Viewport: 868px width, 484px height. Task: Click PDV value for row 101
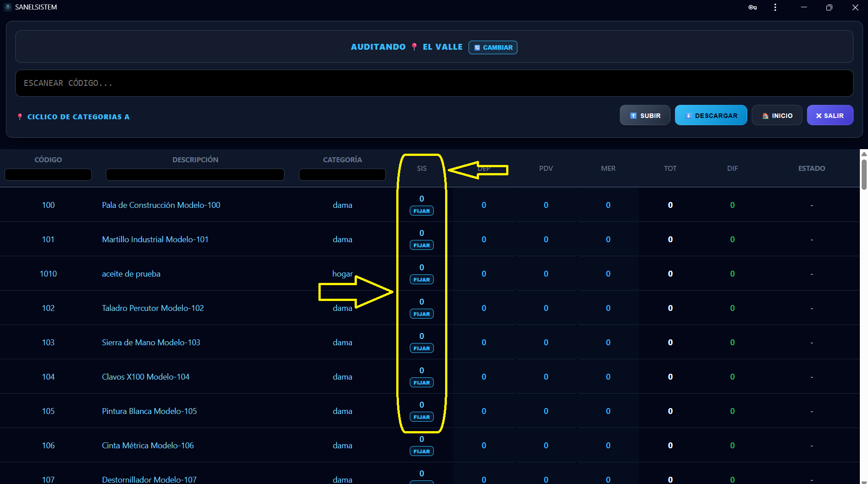click(x=546, y=240)
